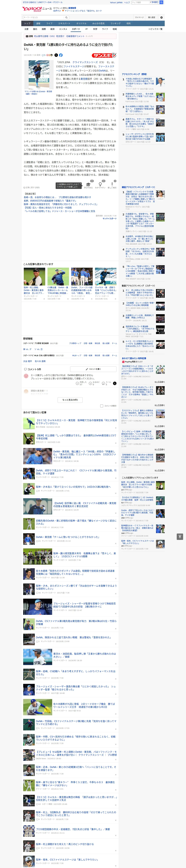The width and height of the screenshot is (186, 868).
Task: Click the keyword search magnifier icon
Action: [66, 18]
